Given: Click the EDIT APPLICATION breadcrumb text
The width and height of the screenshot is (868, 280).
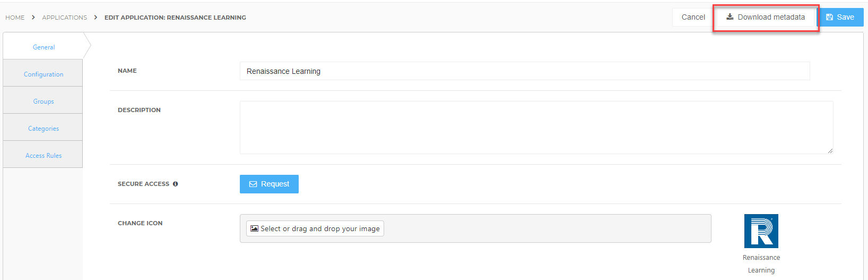Looking at the screenshot, I should click(175, 18).
